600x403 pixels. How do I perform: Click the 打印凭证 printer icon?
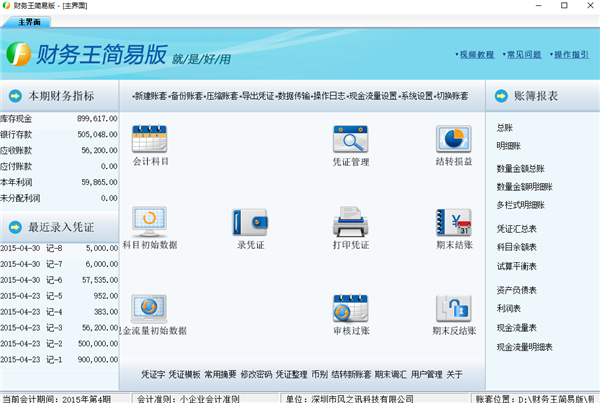351,222
